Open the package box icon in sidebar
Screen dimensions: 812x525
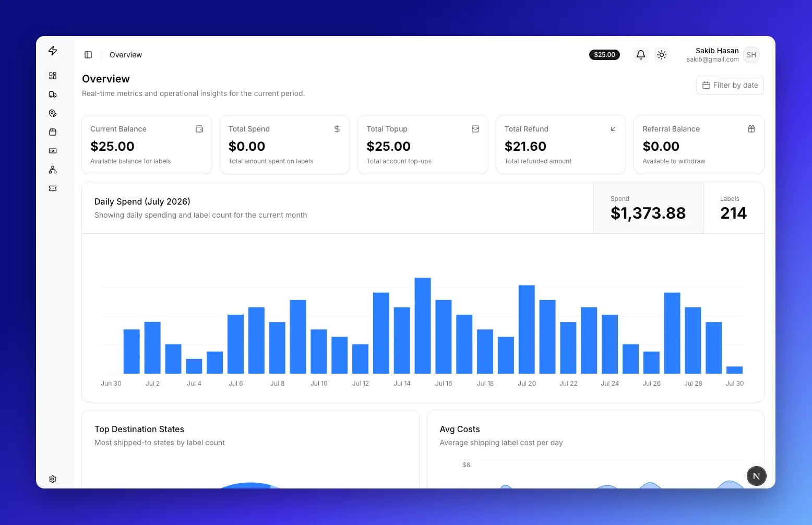(x=53, y=132)
